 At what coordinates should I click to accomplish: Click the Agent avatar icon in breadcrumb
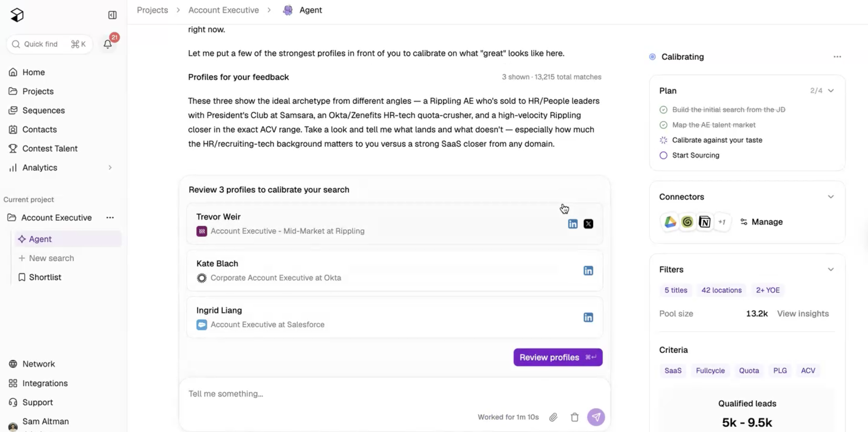tap(288, 10)
